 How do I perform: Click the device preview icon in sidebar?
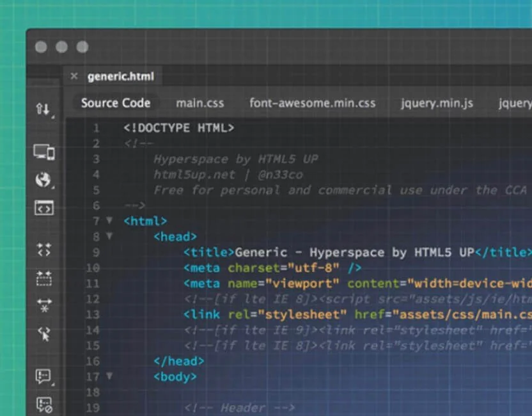[43, 152]
